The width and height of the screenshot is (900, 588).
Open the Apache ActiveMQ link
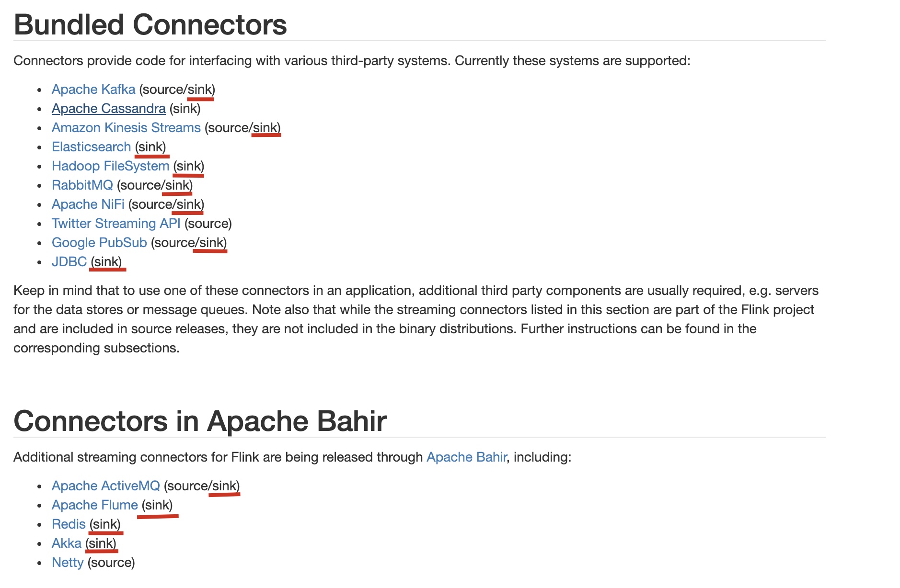[106, 486]
